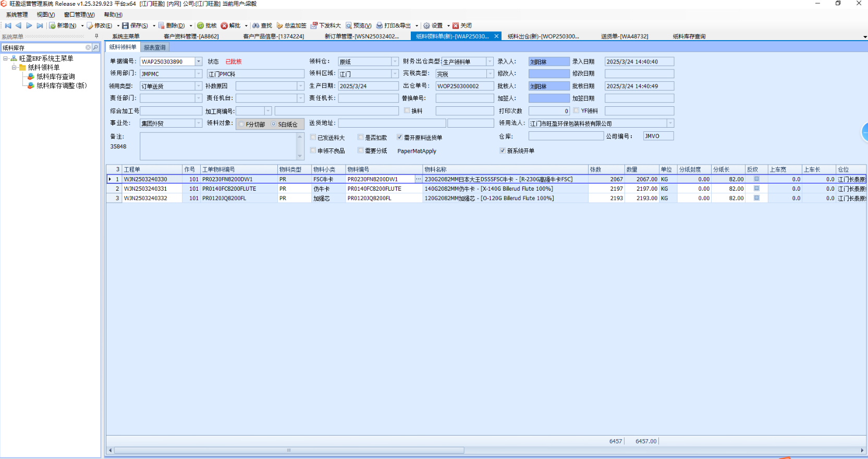Open the 完税类型 dropdown
868x459 pixels.
tap(490, 74)
